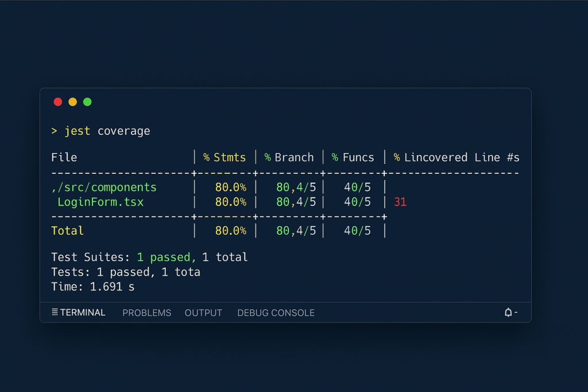This screenshot has height=392, width=588.
Task: Click the green maximize window button
Action: tap(87, 102)
